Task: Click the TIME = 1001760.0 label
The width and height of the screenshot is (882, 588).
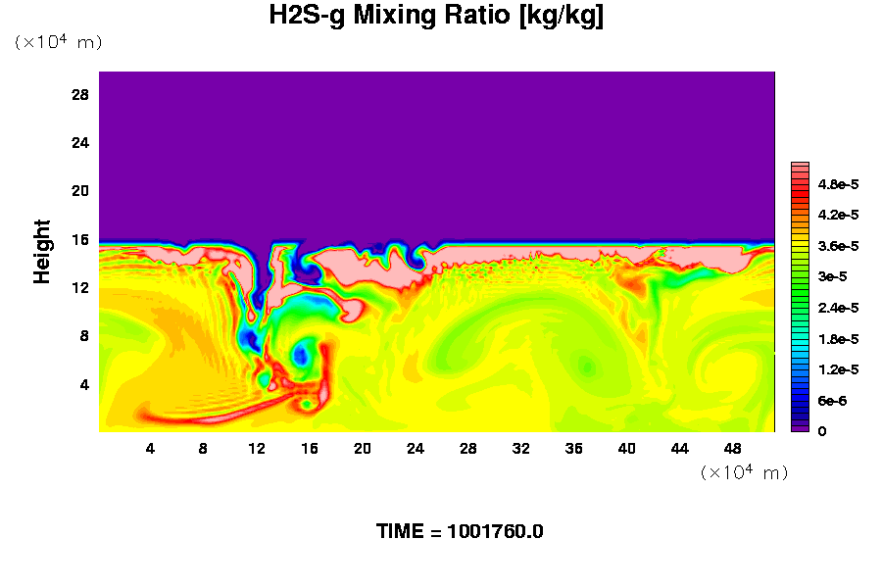Action: click(460, 532)
